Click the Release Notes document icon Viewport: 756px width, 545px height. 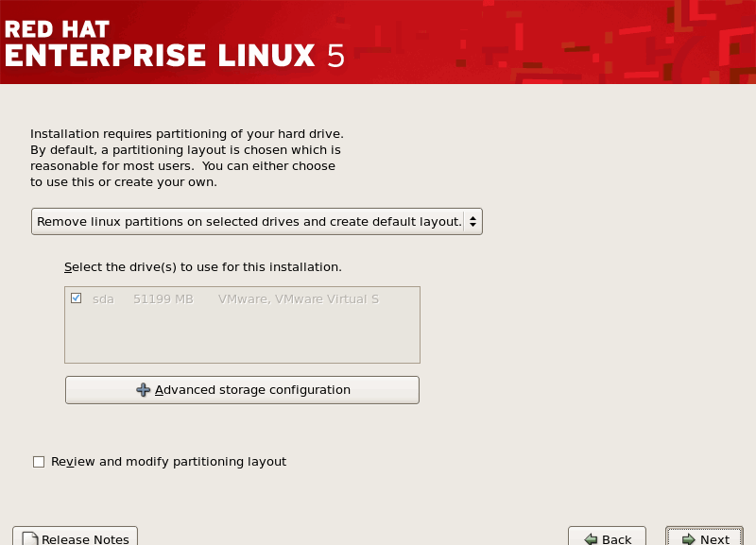coord(28,539)
